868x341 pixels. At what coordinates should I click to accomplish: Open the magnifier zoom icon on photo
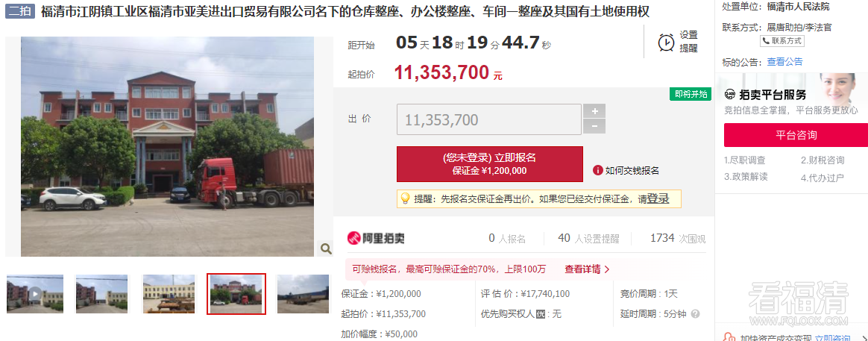point(326,248)
